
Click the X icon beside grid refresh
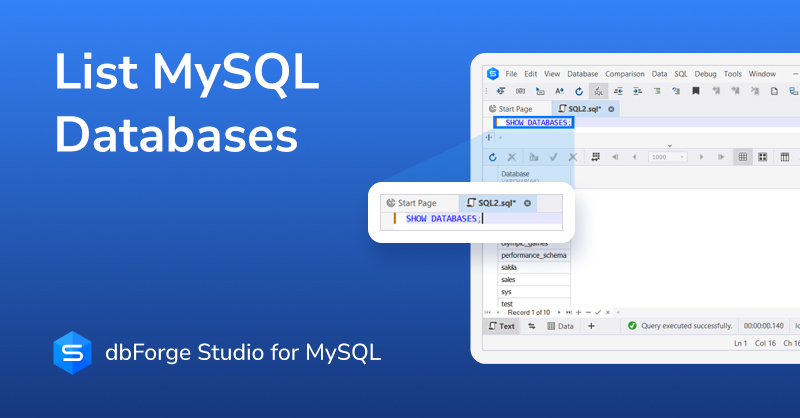coord(512,157)
